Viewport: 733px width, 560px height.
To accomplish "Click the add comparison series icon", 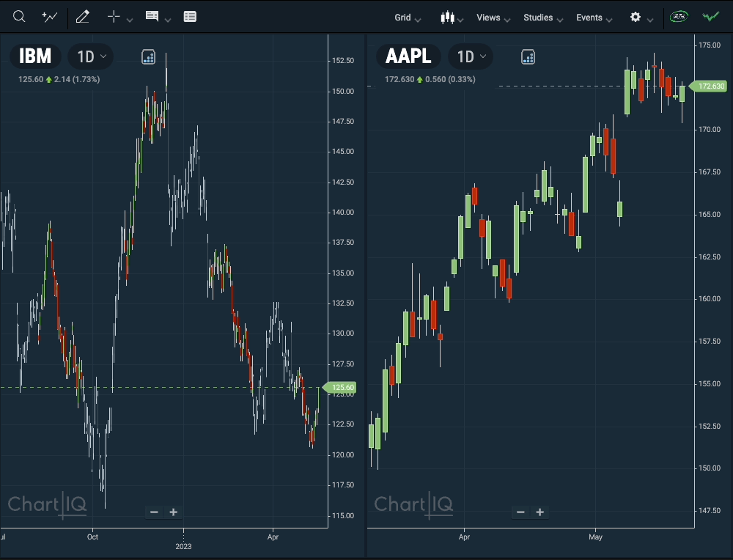I will pos(50,17).
